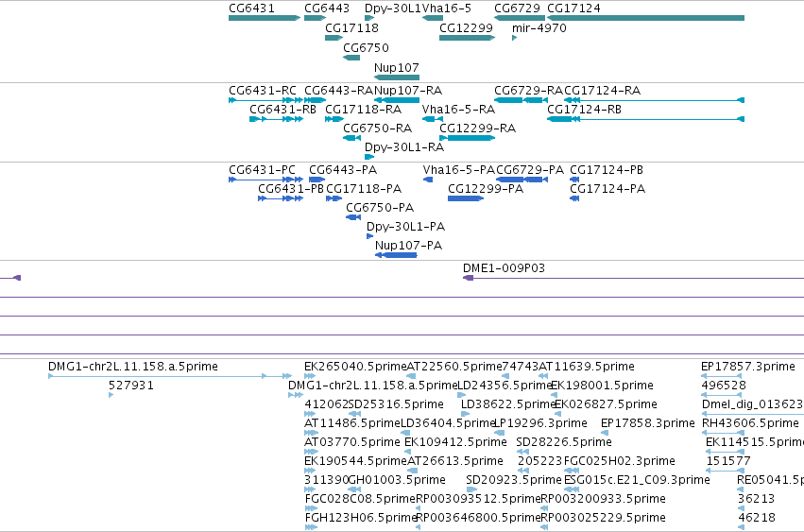This screenshot has width=804, height=532.
Task: Open the EK198001.5prime EST label
Action: click(602, 386)
